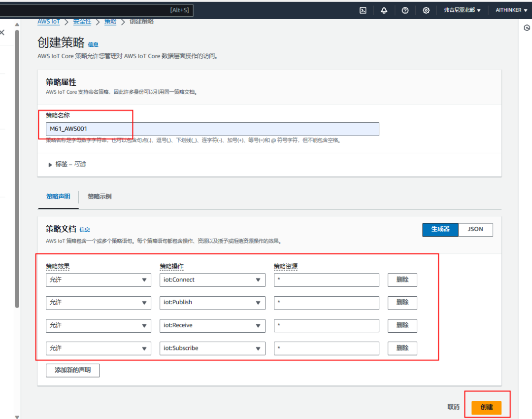Open the help question-mark icon
Screen dimensions: 532x419
tap(405, 10)
